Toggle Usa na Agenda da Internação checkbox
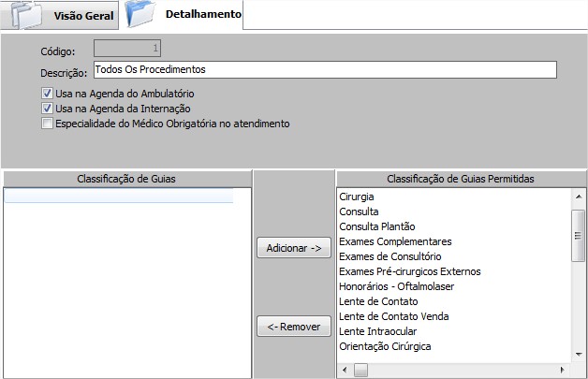This screenshot has width=588, height=379. coord(48,109)
